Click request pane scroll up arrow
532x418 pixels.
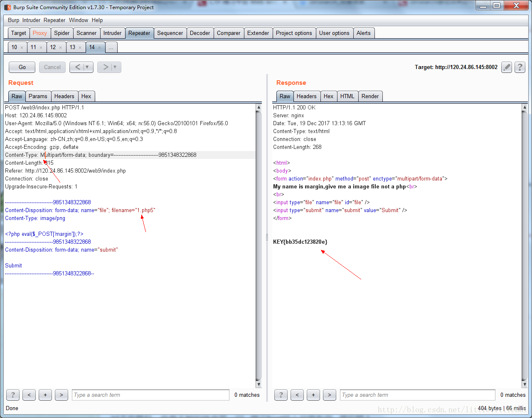[x=259, y=107]
